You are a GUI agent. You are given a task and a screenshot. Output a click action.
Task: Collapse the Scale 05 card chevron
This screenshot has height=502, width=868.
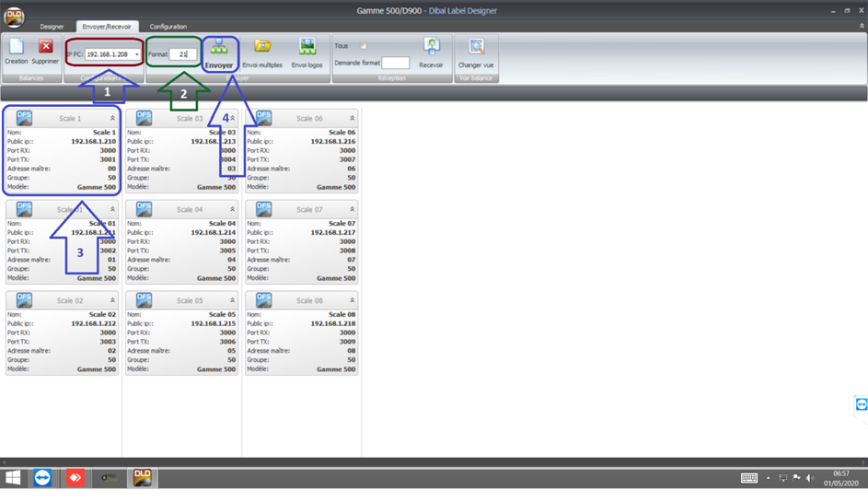click(232, 300)
